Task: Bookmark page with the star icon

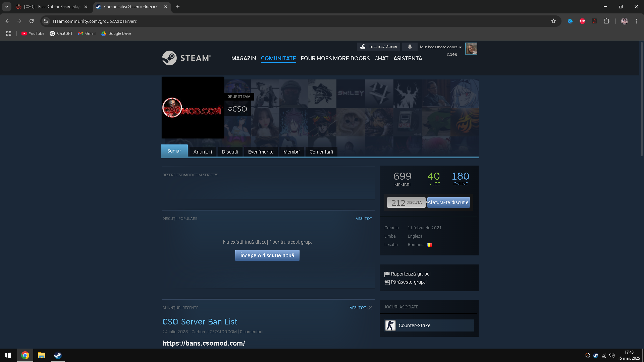Action: pyautogui.click(x=553, y=21)
